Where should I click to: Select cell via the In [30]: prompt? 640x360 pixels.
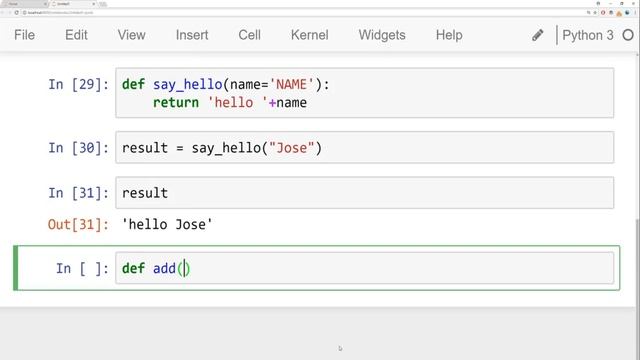tap(78, 148)
